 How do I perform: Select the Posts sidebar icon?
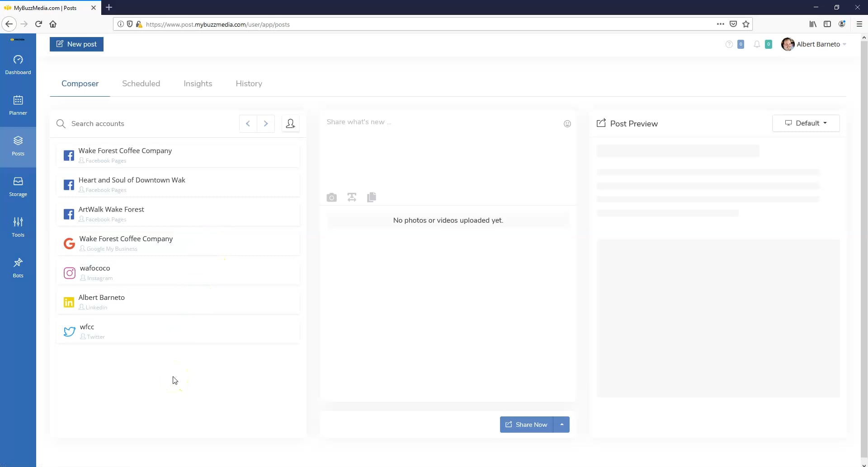click(18, 140)
